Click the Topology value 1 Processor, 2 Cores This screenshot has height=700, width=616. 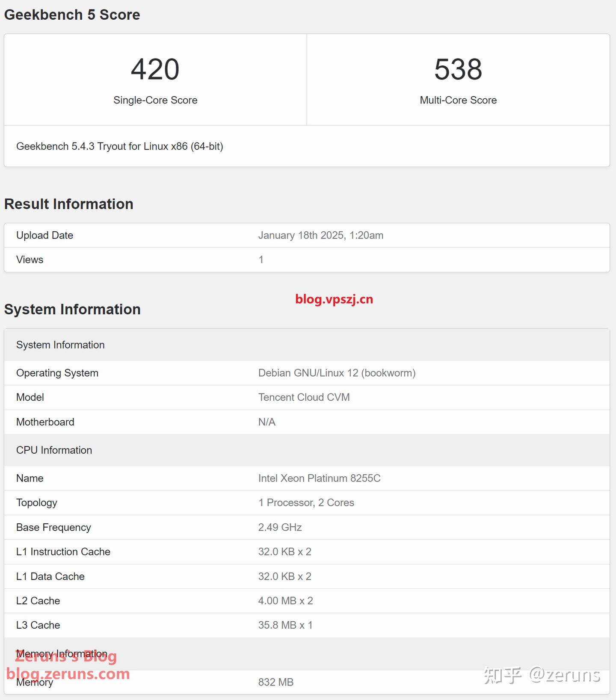pos(306,502)
